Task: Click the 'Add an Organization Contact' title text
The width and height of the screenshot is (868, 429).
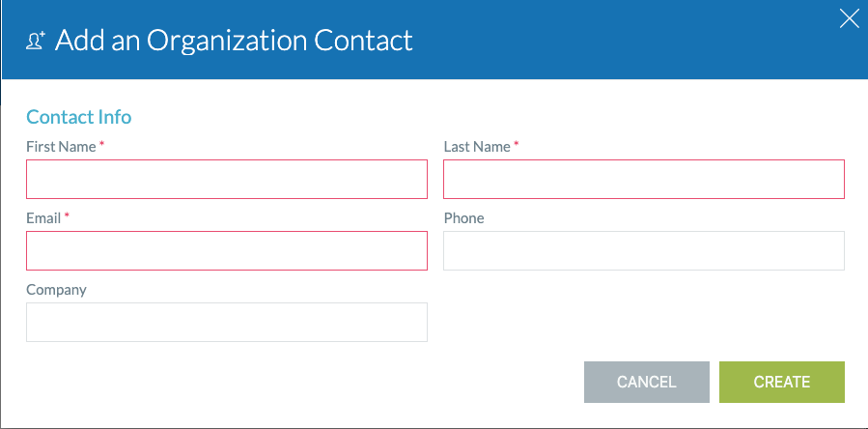Action: click(x=234, y=41)
